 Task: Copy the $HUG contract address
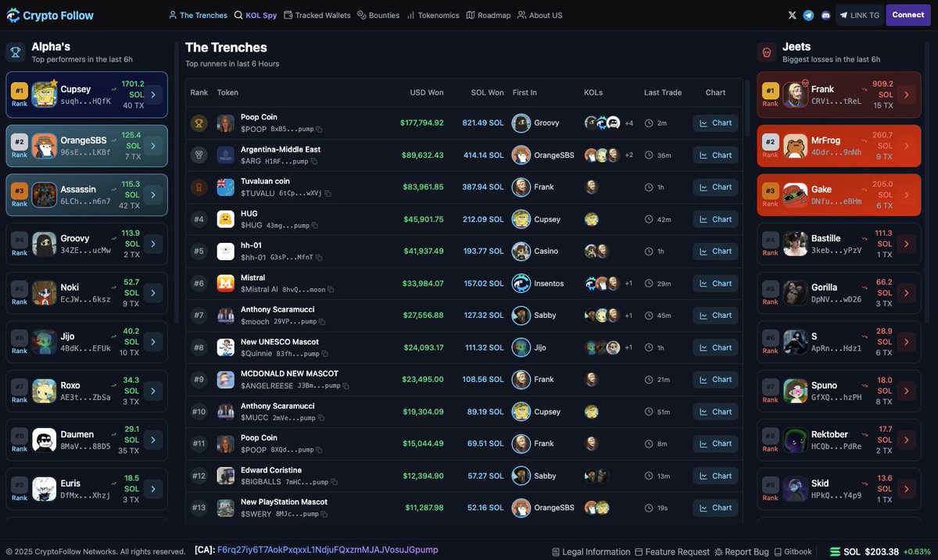click(x=315, y=226)
